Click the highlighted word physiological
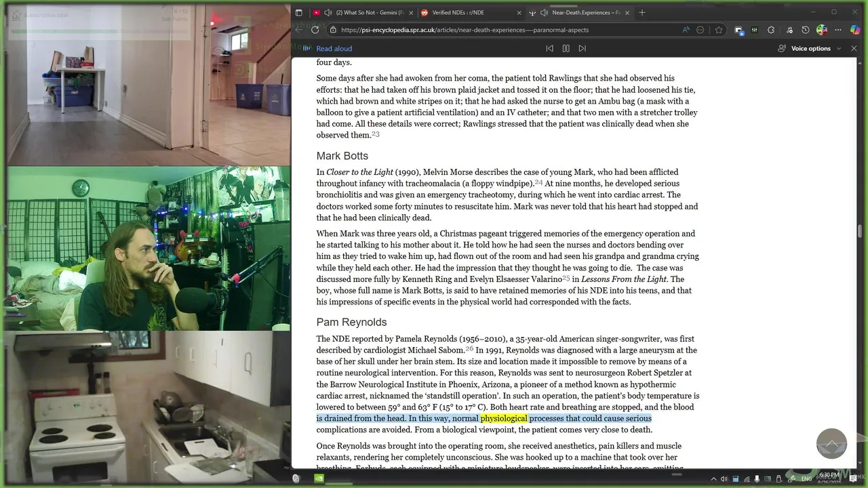 (x=504, y=418)
